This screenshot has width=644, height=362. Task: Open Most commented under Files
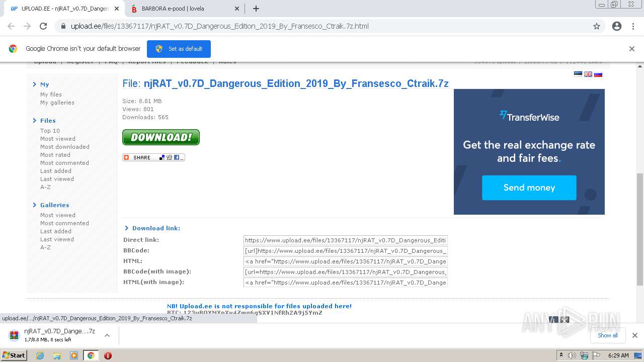click(x=64, y=163)
